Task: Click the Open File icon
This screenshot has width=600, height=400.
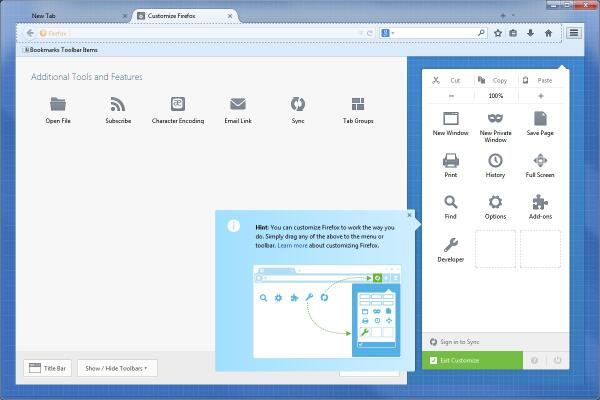Action: pos(58,104)
